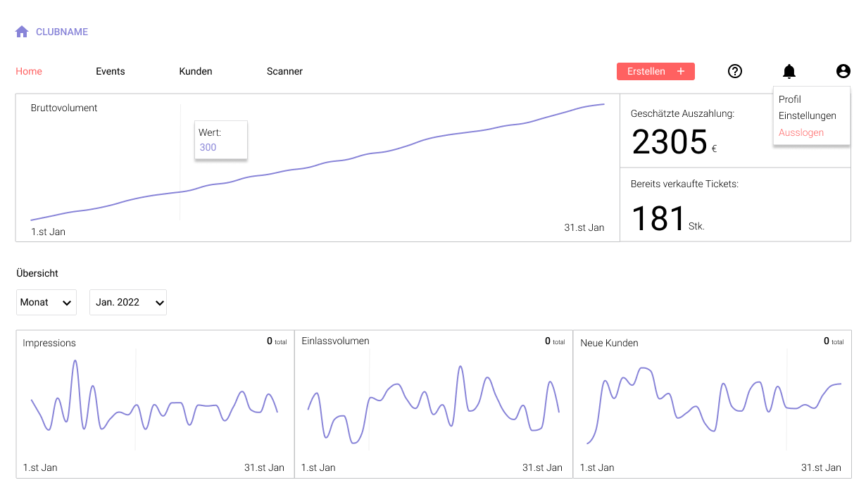Image resolution: width=866 pixels, height=504 pixels.
Task: Choose Profil from the account menu
Action: [x=790, y=99]
